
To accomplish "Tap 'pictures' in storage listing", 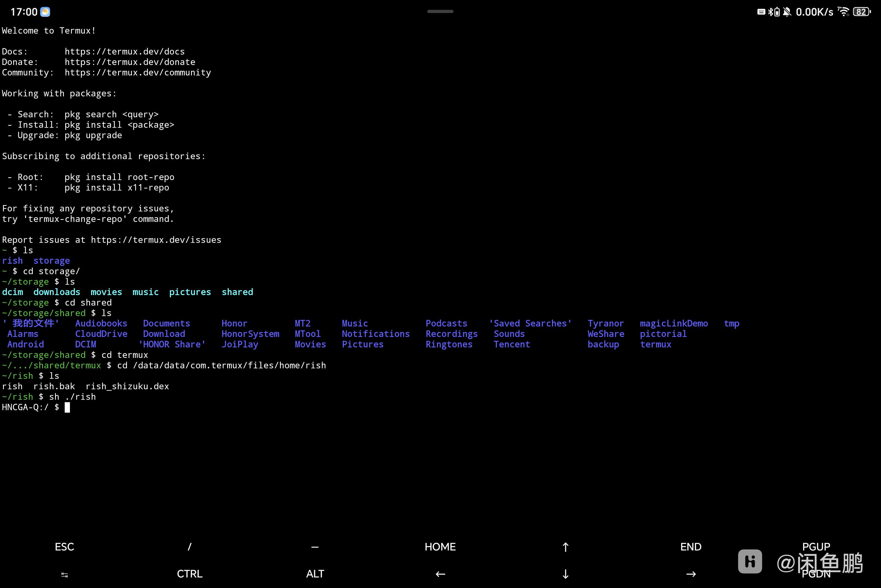I will (x=190, y=292).
